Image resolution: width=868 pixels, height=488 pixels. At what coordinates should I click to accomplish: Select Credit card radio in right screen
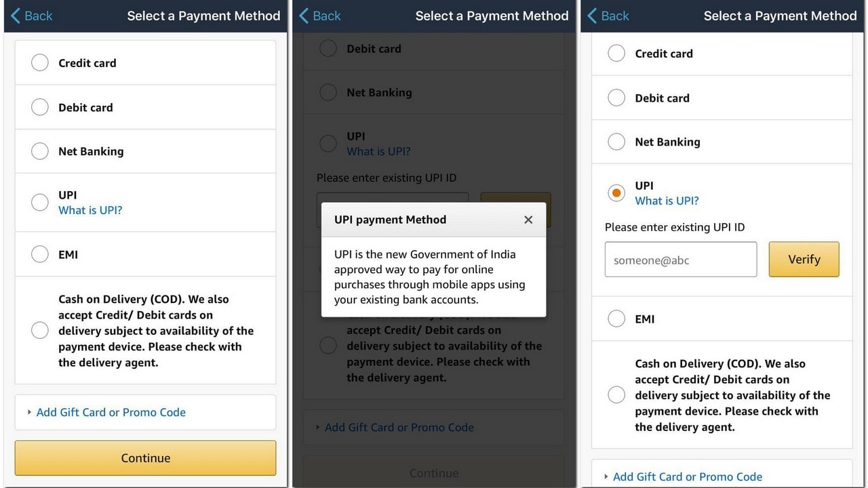click(616, 54)
